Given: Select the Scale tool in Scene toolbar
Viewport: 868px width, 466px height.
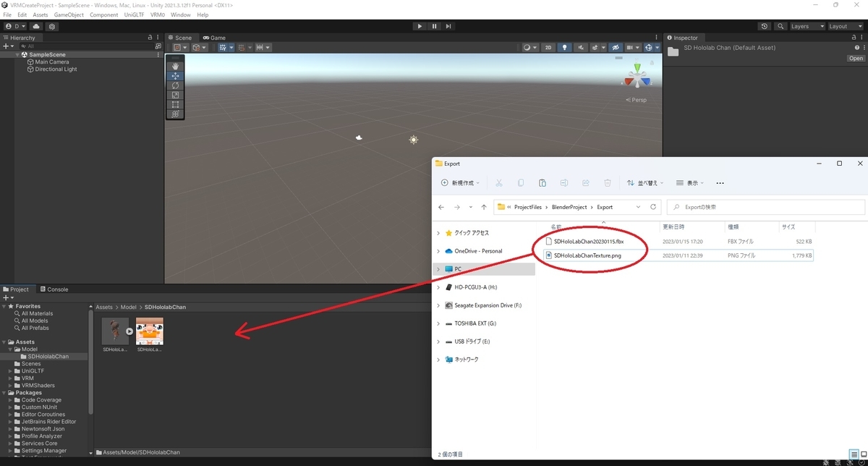Looking at the screenshot, I should click(x=175, y=95).
